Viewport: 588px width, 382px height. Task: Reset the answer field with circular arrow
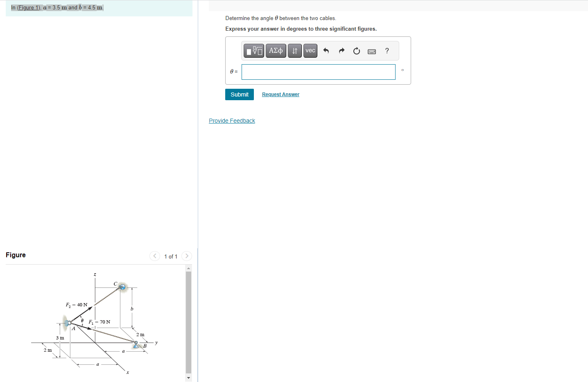click(356, 50)
